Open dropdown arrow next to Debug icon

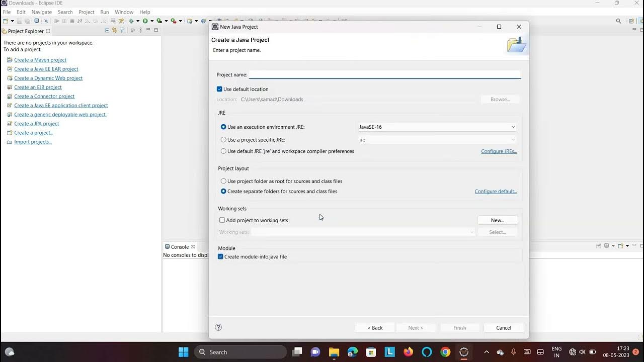(138, 21)
